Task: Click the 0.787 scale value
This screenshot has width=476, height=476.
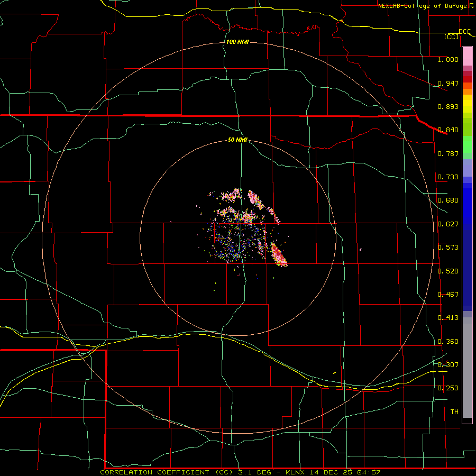Action: click(x=448, y=153)
